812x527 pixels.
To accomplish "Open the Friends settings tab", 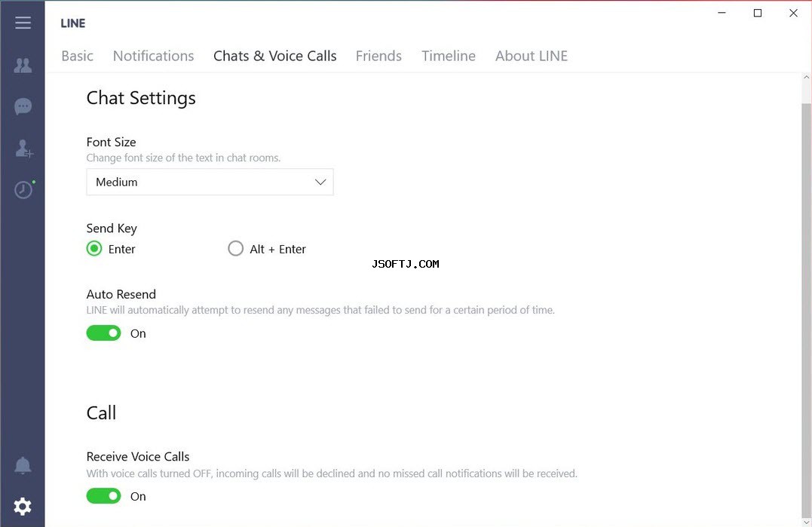I will [378, 56].
